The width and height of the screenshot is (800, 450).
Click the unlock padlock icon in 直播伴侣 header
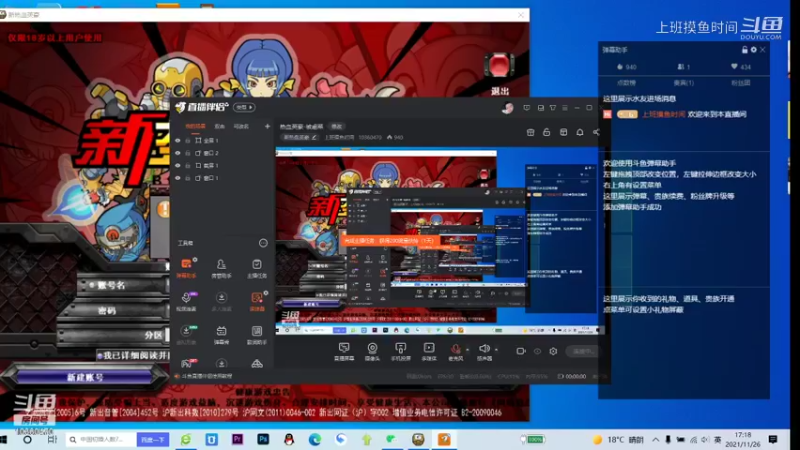(546, 132)
